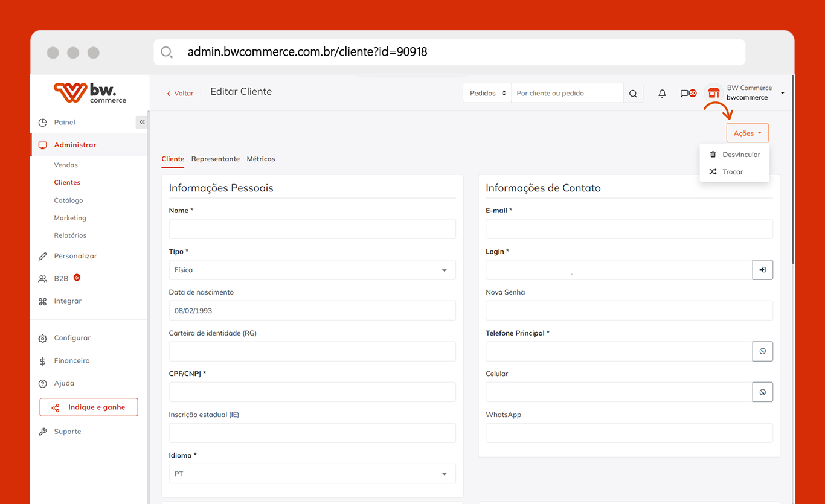Open the Pedidos search type dropdown
The height and width of the screenshot is (504, 825).
click(x=487, y=94)
